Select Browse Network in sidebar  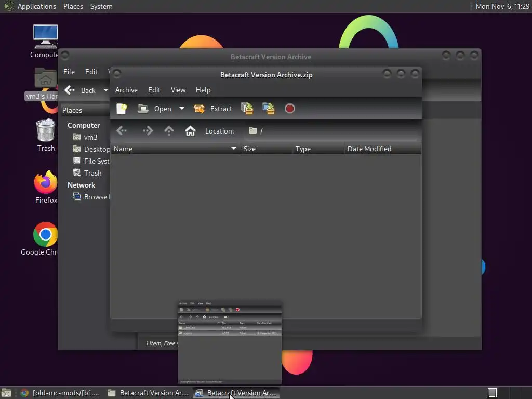pyautogui.click(x=91, y=197)
